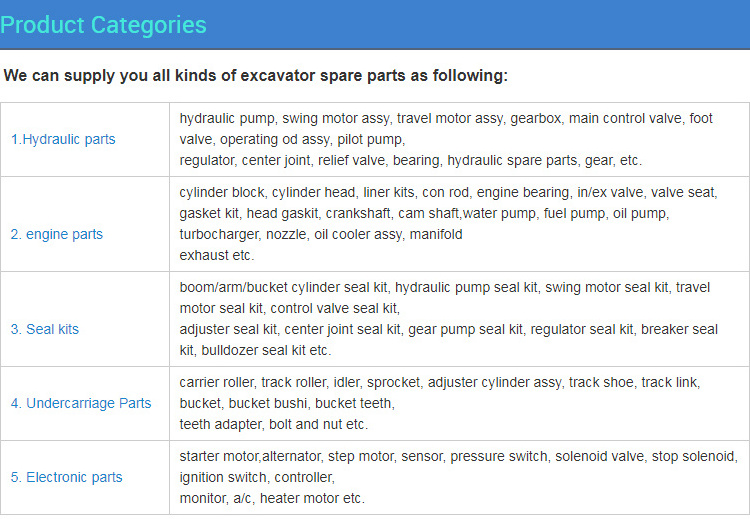Click the line starting 'carrier roller, track roller'
The width and height of the screenshot is (750, 519).
440,382
